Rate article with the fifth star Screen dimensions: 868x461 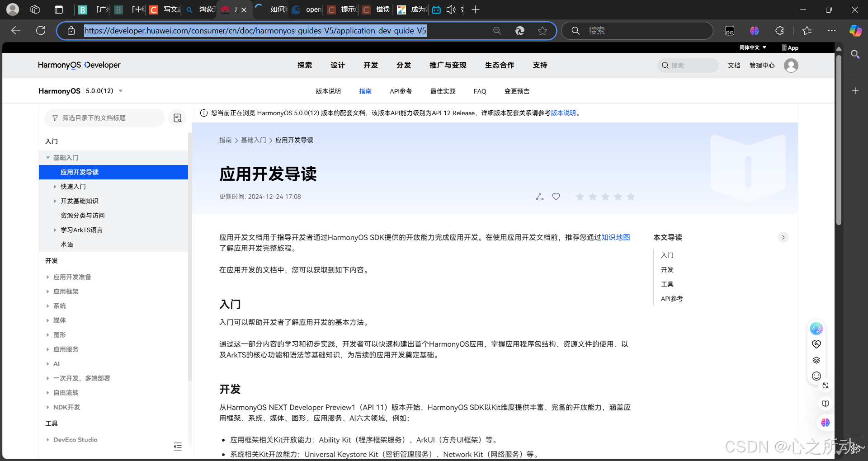pos(631,197)
